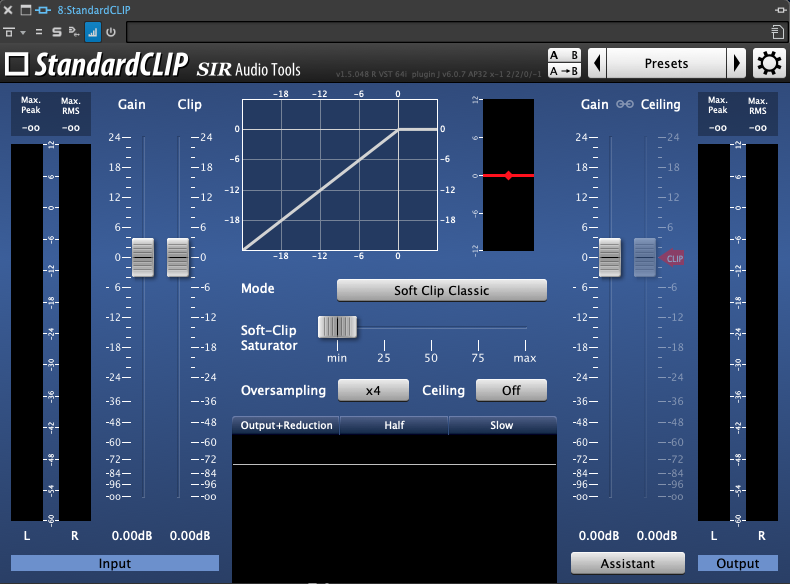Open the Mode selector Soft Clip Classic
Image resolution: width=790 pixels, height=584 pixels.
pyautogui.click(x=442, y=290)
